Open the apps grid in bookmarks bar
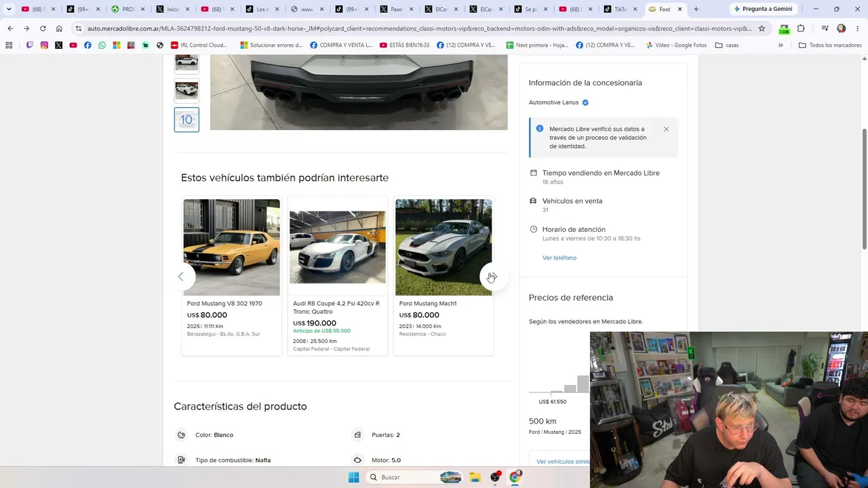The height and width of the screenshot is (488, 868). point(9,45)
